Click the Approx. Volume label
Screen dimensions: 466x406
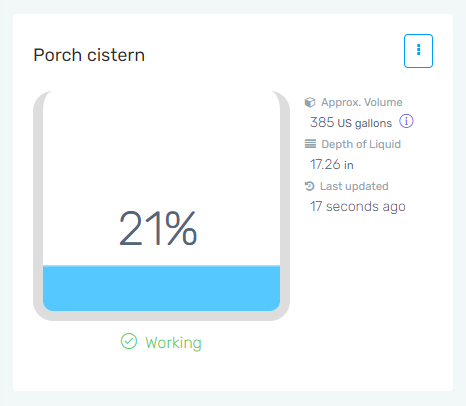point(362,102)
